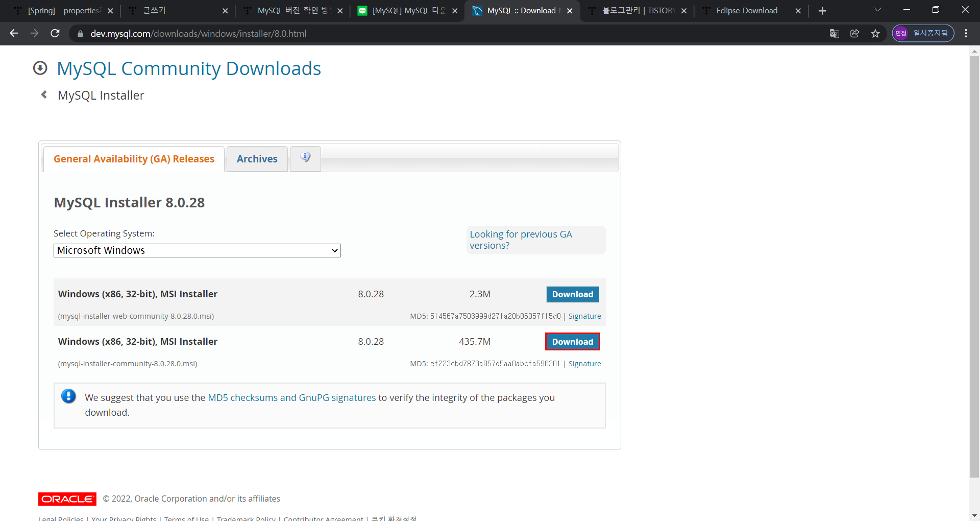
Task: Reload the page with the refresh icon
Action: (x=55, y=33)
